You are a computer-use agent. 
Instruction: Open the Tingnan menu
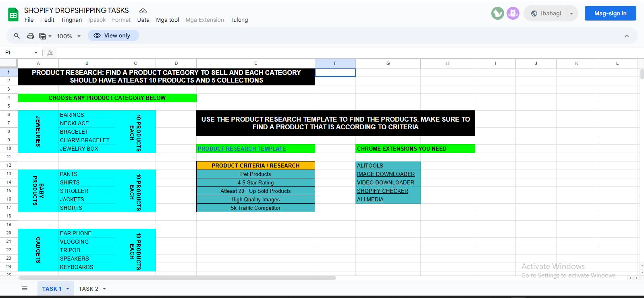[x=71, y=20]
